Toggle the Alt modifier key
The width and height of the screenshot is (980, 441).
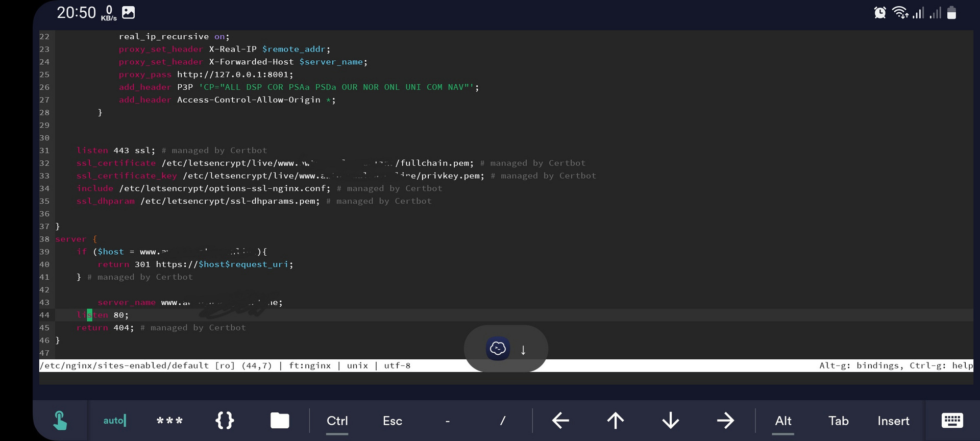pyautogui.click(x=783, y=421)
